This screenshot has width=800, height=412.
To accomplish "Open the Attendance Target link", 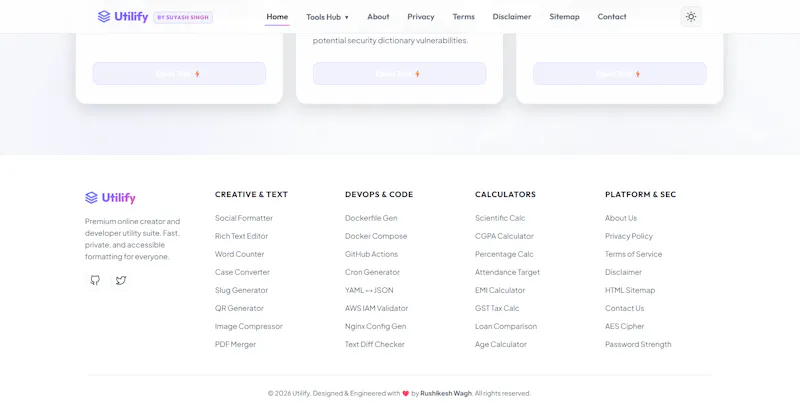I will pos(507,272).
